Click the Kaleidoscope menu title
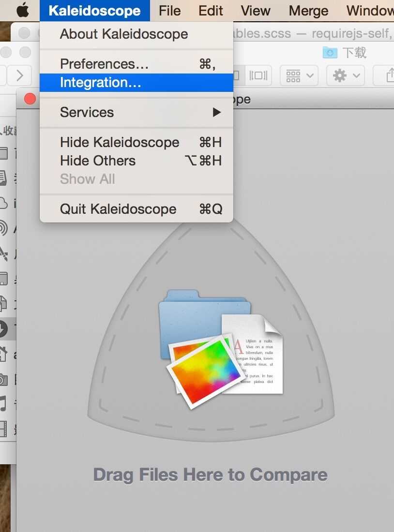 click(x=94, y=11)
